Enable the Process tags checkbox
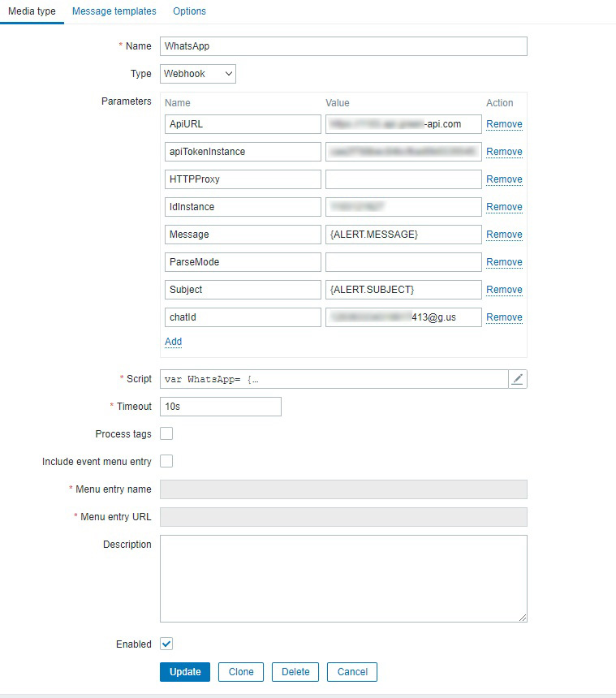Viewport: 616px width, 698px height. pyautogui.click(x=166, y=433)
